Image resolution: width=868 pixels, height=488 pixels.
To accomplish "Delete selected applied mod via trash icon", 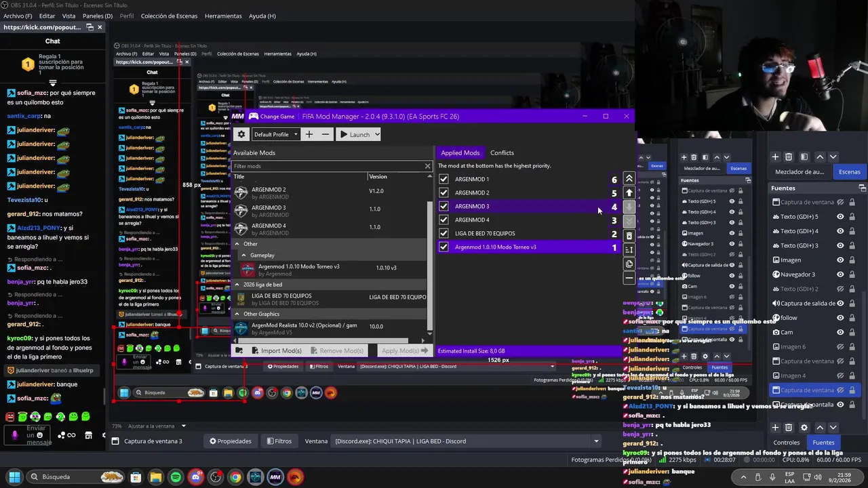I will point(629,236).
